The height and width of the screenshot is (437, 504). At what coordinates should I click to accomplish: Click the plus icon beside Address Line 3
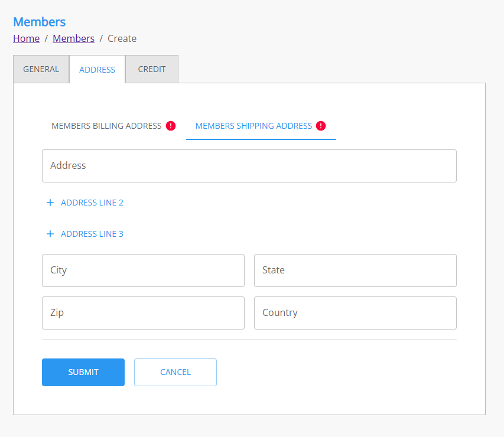click(50, 234)
